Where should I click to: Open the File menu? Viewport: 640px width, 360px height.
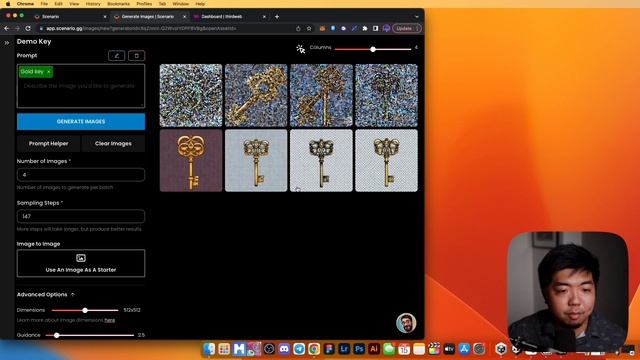tap(44, 4)
